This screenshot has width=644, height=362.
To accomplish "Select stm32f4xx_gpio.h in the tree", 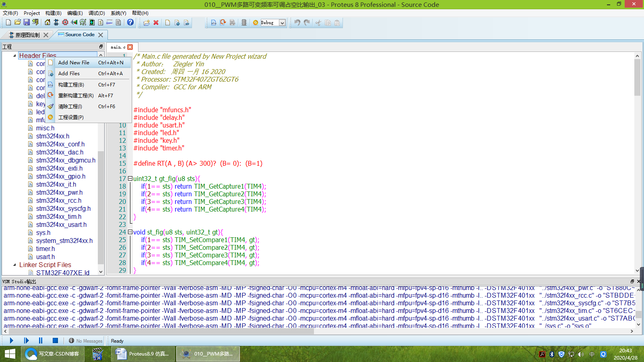I will [61, 176].
